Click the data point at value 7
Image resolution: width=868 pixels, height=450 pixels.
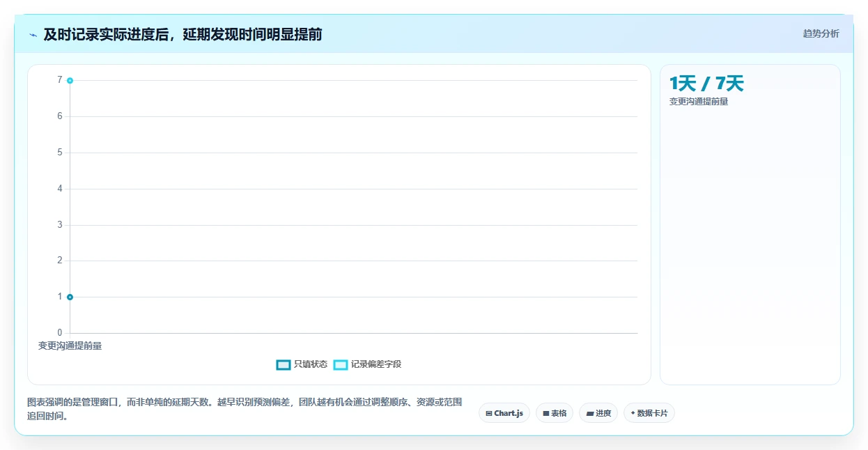pyautogui.click(x=70, y=81)
